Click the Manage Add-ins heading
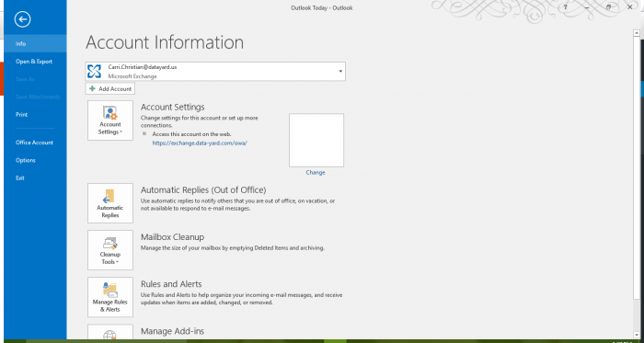Viewport: 644px width, 343px height. [x=173, y=331]
